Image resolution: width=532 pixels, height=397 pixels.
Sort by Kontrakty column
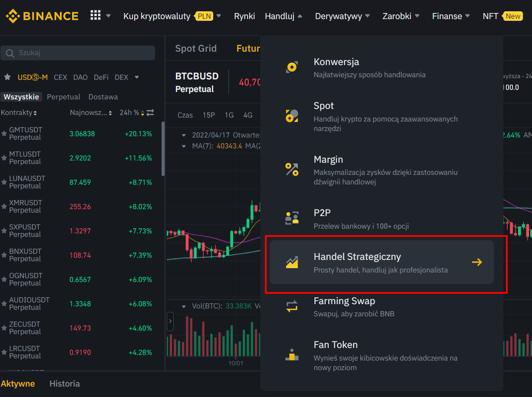pyautogui.click(x=19, y=113)
